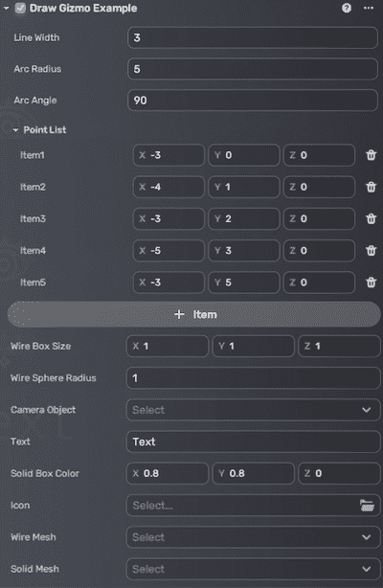Viewport: 383px width, 588px height.
Task: Open the Wire Mesh dropdown
Action: coord(253,537)
